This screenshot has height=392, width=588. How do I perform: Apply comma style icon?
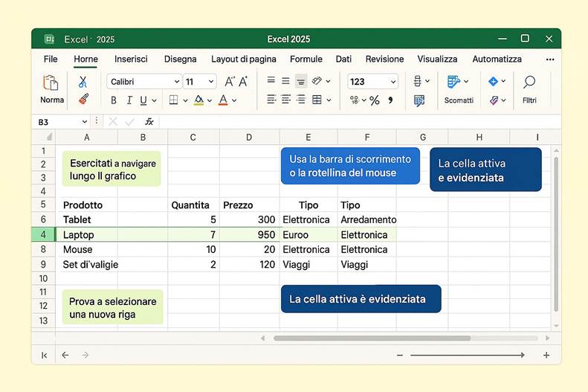pos(391,100)
